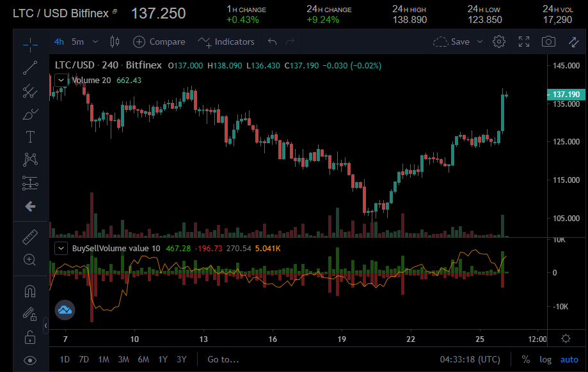Open timezone menu at 04:33:18 (UTC)
The height and width of the screenshot is (372, 588).
470,360
